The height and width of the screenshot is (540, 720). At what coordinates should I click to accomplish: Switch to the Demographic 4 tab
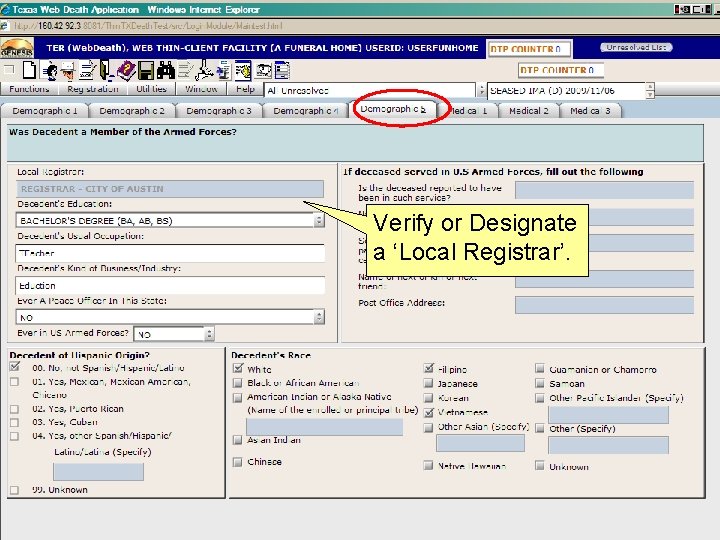tap(305, 111)
